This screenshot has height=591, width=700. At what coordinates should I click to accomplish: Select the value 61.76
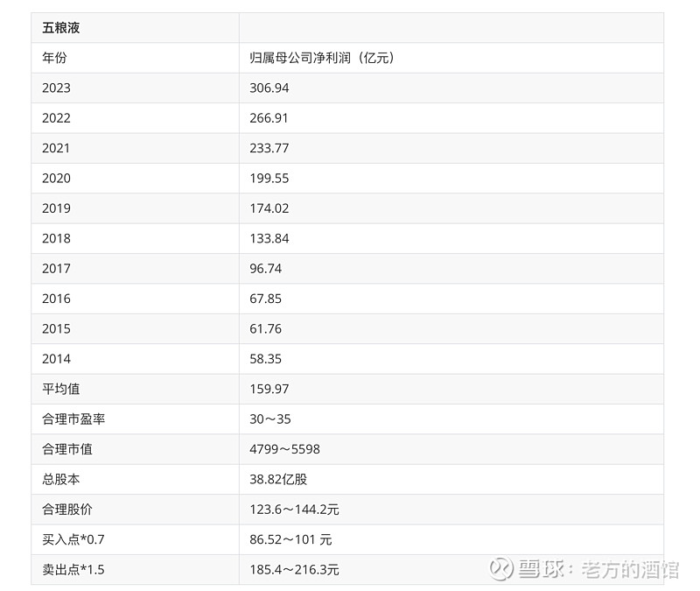click(x=266, y=329)
